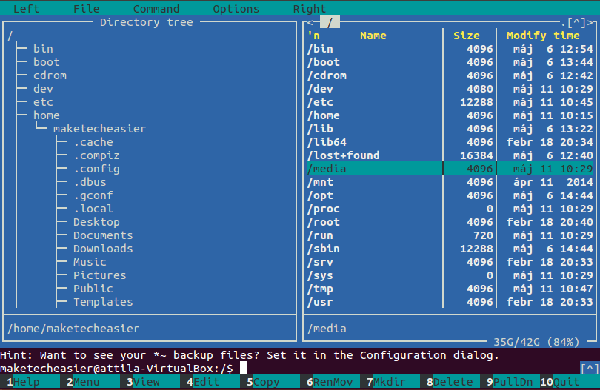The image size is (600, 390).
Task: Select maketecheasier folder in directory tree
Action: (99, 129)
